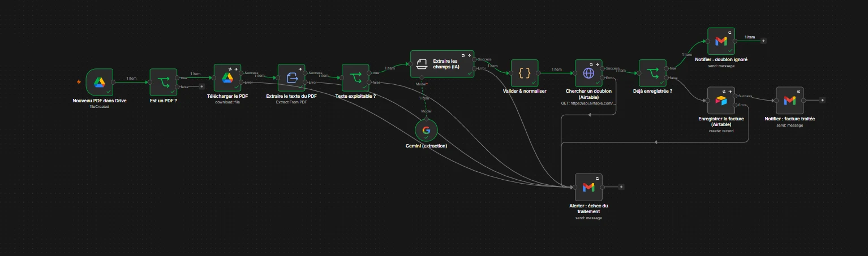This screenshot has height=256, width=868.
Task: Click the Gemini (extraction) label
Action: pyautogui.click(x=427, y=146)
